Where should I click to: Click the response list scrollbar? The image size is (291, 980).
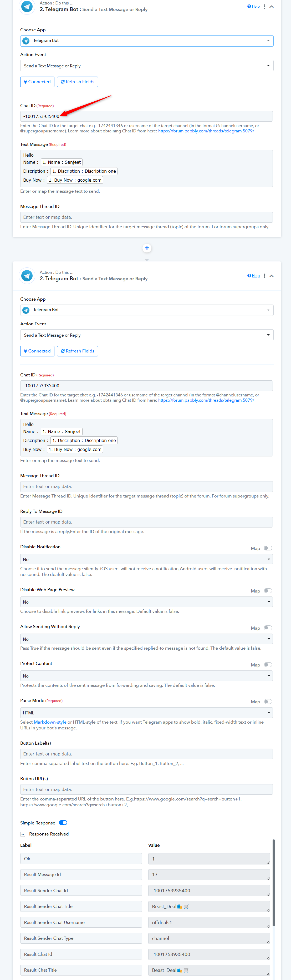click(x=274, y=883)
